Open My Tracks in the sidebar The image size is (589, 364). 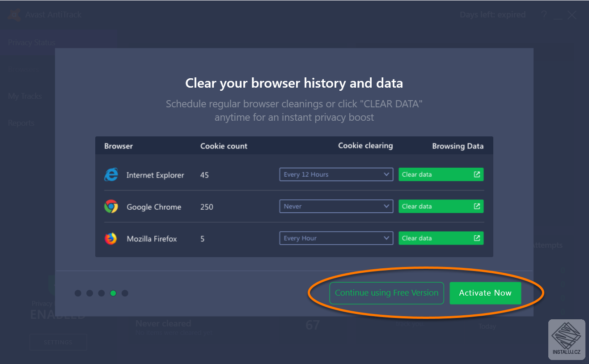pos(25,96)
